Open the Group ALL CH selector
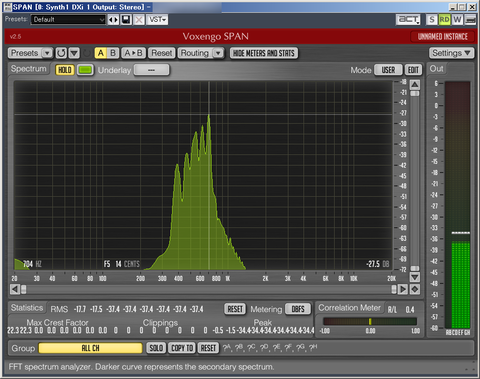 point(90,348)
